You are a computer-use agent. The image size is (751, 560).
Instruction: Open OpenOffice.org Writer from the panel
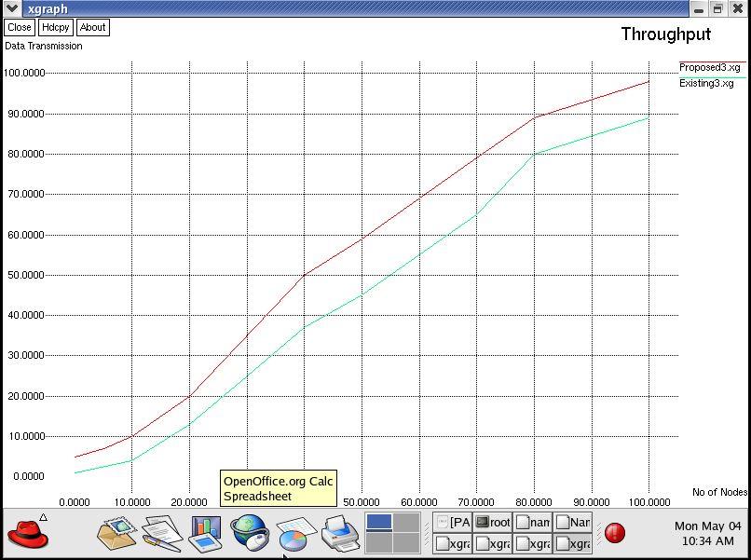161,534
